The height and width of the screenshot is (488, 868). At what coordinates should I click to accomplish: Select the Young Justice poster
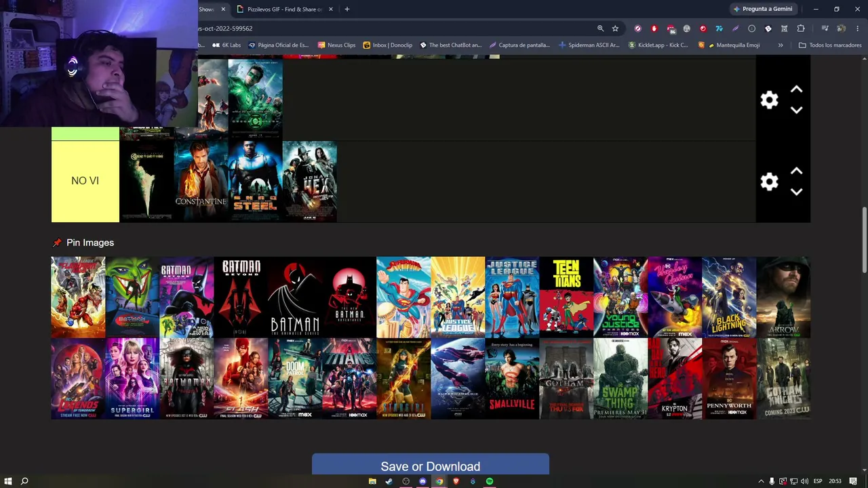pyautogui.click(x=620, y=297)
